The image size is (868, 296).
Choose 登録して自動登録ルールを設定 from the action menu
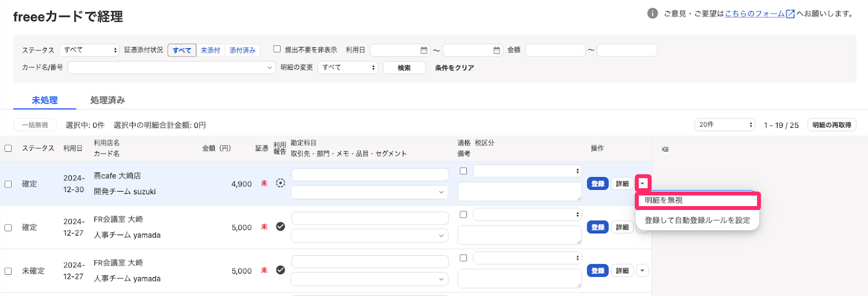pos(697,220)
